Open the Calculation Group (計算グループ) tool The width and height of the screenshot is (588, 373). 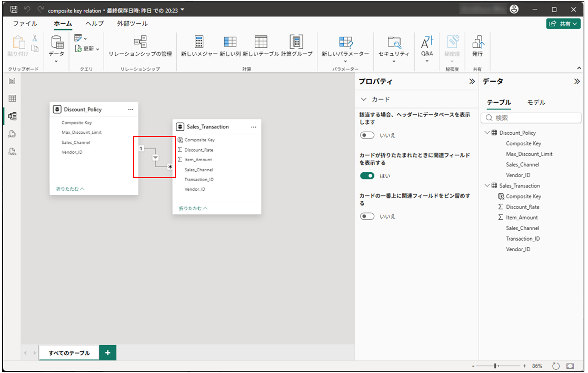[296, 43]
